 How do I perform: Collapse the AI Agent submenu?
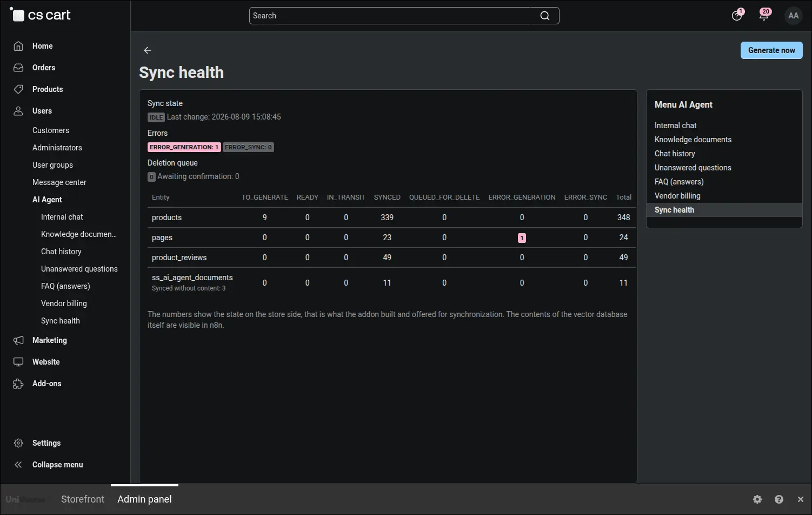pyautogui.click(x=47, y=200)
